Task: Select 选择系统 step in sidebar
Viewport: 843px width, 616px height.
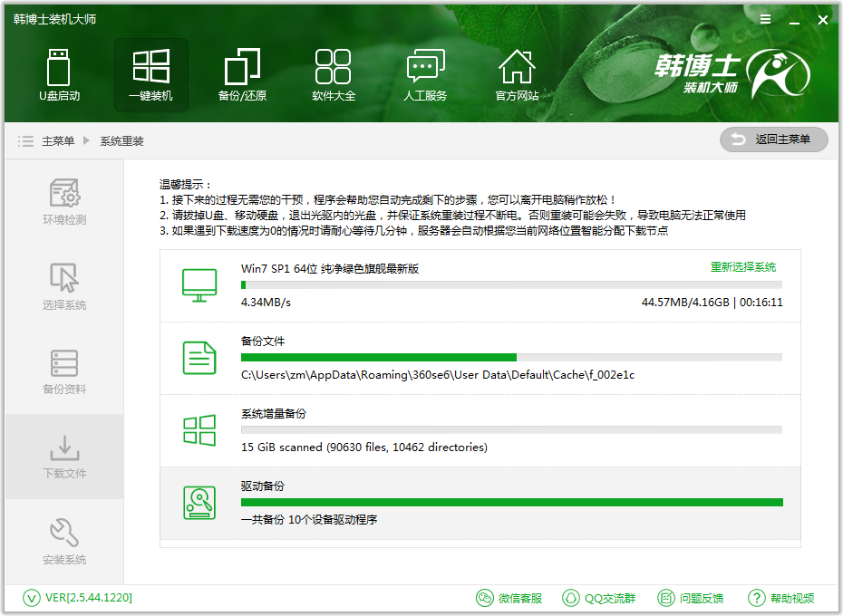Action: point(64,286)
